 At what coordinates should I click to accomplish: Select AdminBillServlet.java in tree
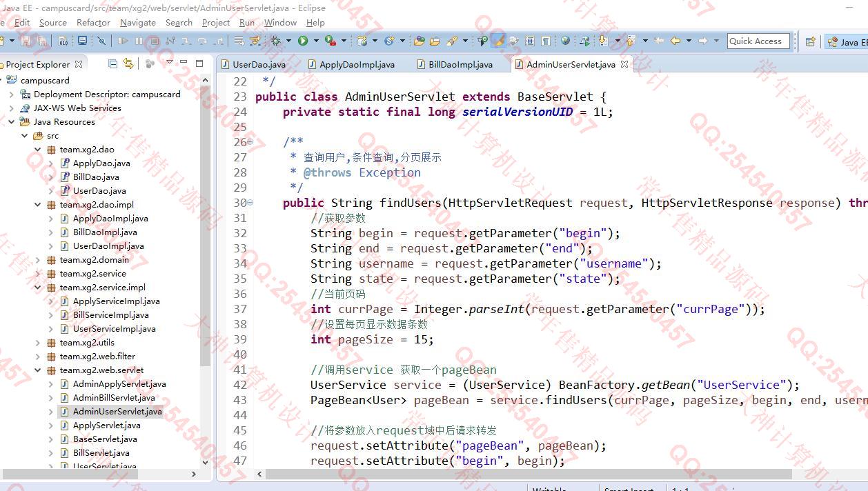[x=113, y=398]
